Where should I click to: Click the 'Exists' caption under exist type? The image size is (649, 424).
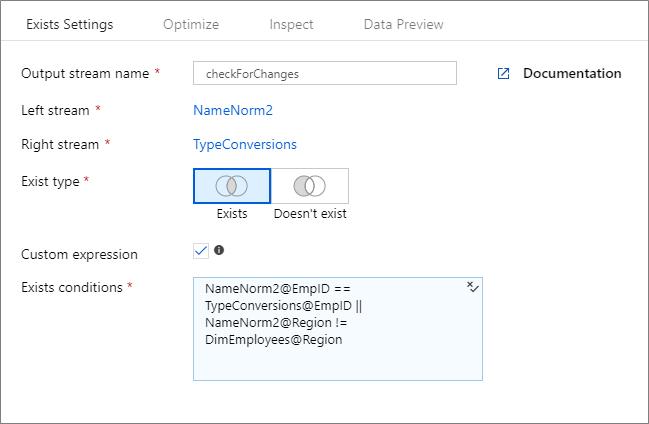pyautogui.click(x=232, y=213)
